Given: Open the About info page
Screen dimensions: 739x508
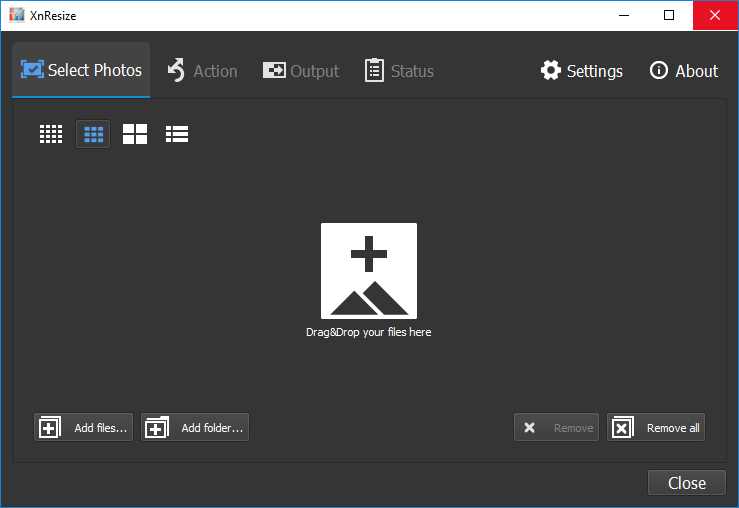Looking at the screenshot, I should 684,71.
